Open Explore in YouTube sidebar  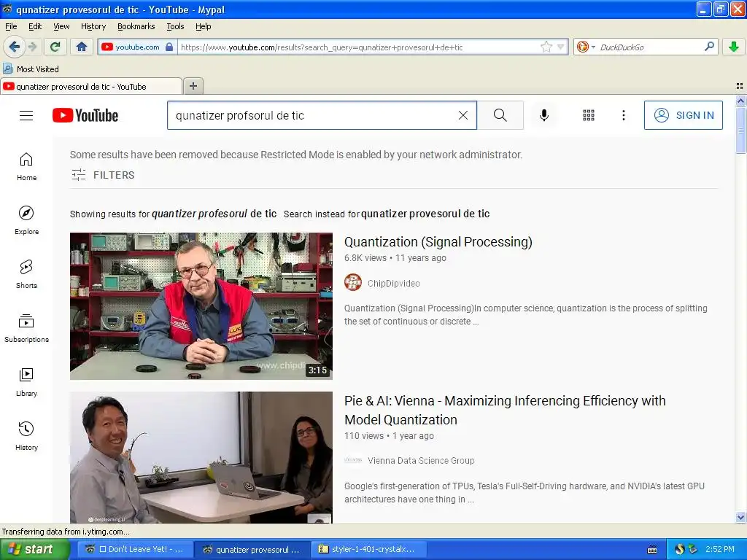pyautogui.click(x=26, y=220)
